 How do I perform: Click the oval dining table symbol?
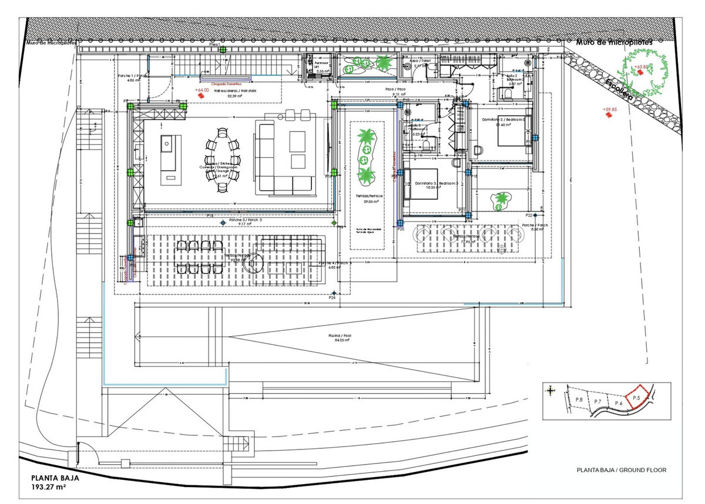[223, 161]
